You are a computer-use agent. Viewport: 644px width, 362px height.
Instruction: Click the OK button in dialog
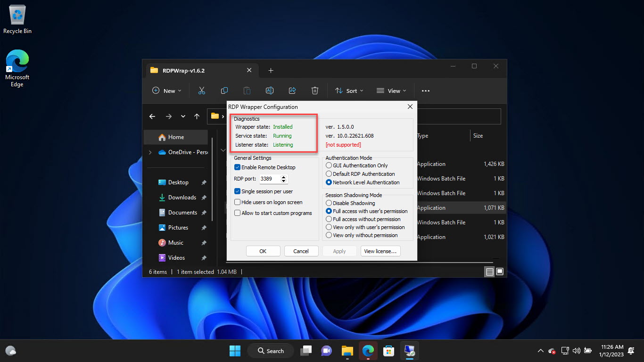(x=263, y=251)
